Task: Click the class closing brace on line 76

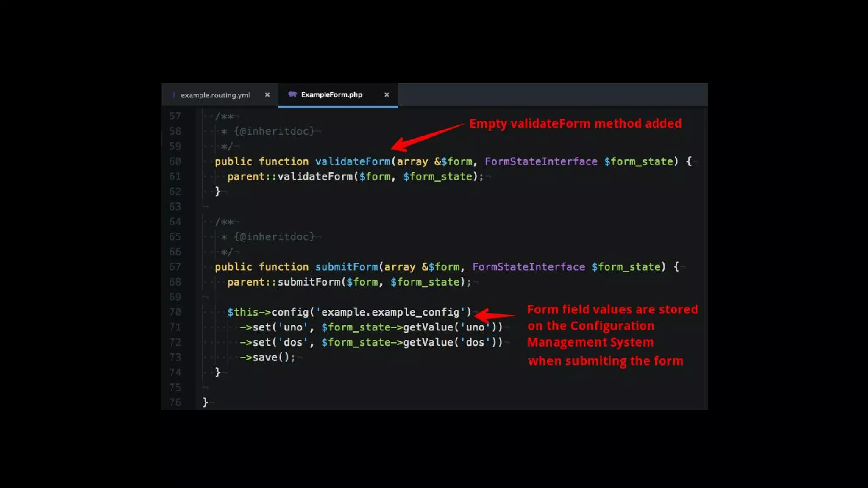Action: click(x=205, y=402)
